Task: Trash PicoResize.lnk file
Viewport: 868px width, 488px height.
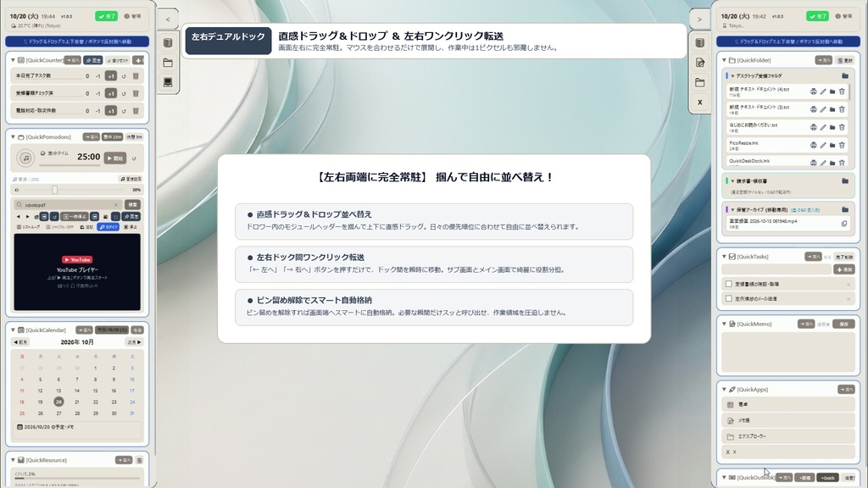Action: [x=842, y=145]
